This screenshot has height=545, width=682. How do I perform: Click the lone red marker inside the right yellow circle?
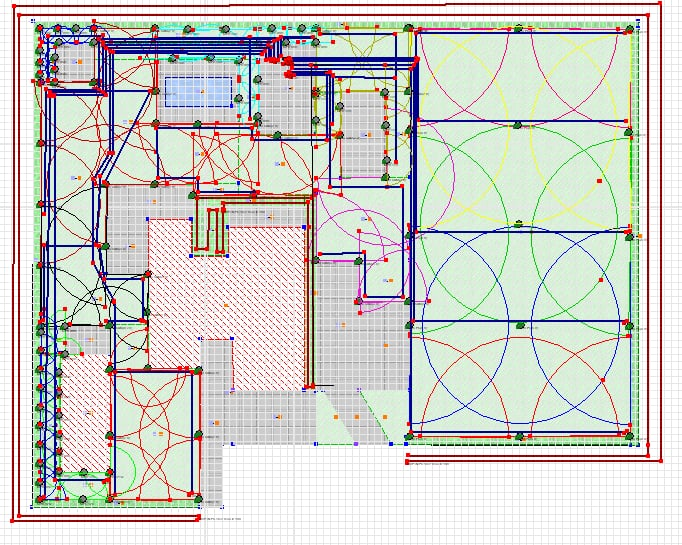click(x=599, y=181)
